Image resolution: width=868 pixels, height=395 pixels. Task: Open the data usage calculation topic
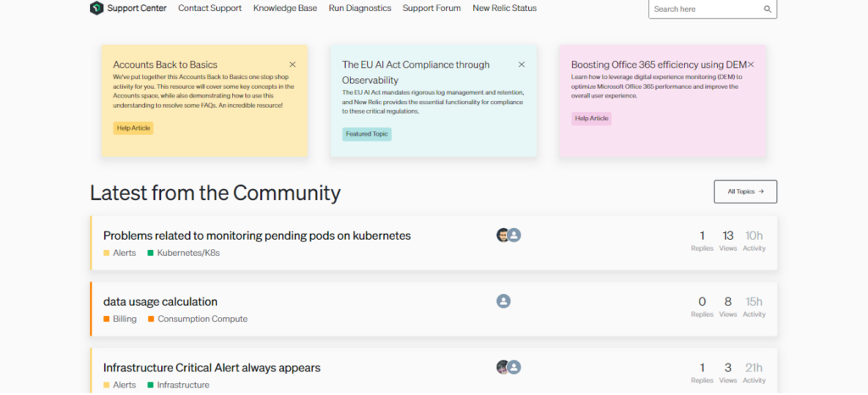(x=160, y=302)
